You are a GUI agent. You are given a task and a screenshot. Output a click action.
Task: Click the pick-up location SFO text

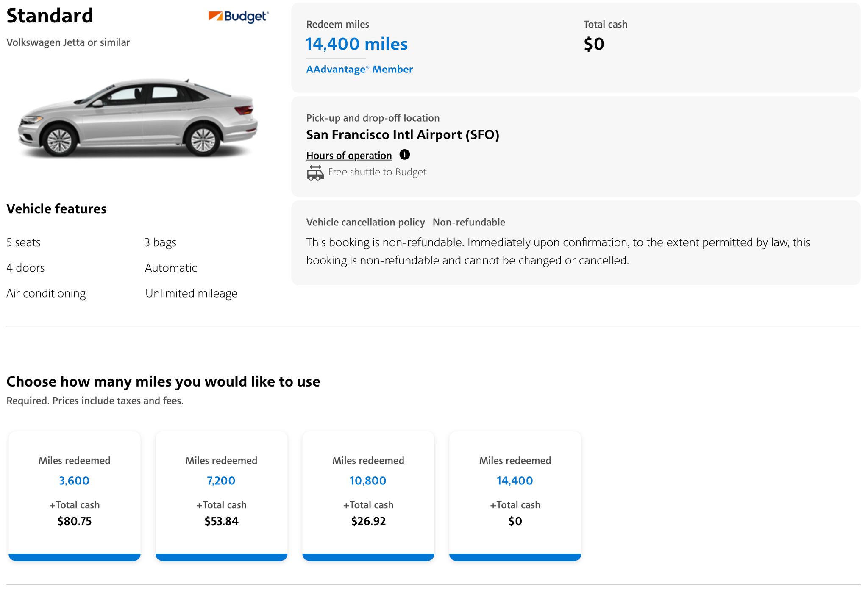coord(403,135)
